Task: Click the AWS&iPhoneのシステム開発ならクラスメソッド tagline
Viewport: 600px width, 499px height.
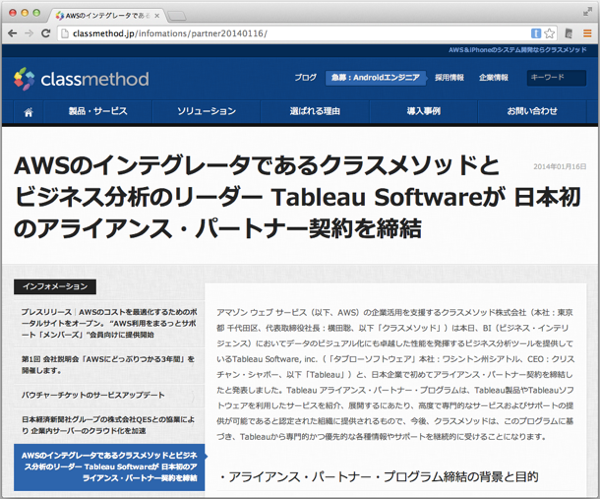Action: pos(517,50)
